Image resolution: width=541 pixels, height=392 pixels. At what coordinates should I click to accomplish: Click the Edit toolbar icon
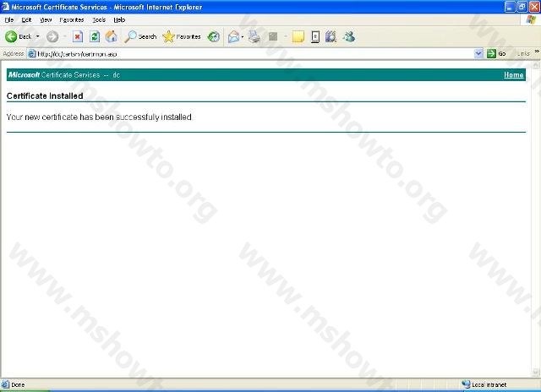pyautogui.click(x=273, y=36)
